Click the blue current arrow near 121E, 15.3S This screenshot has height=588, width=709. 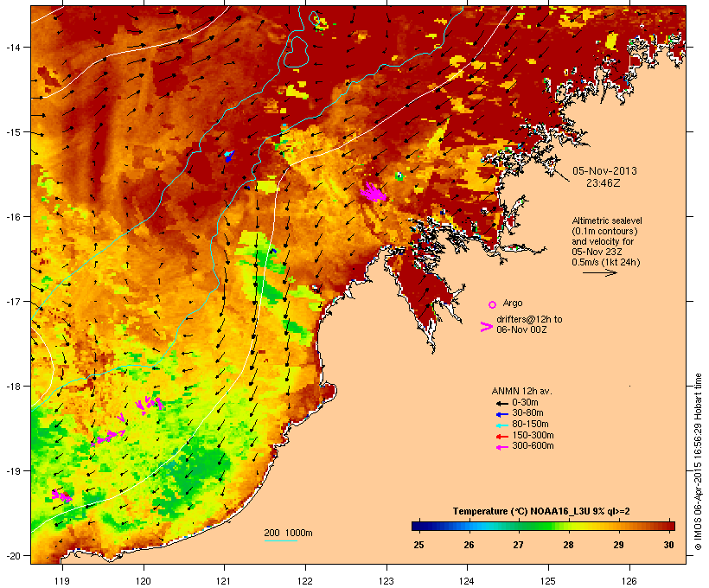229,157
